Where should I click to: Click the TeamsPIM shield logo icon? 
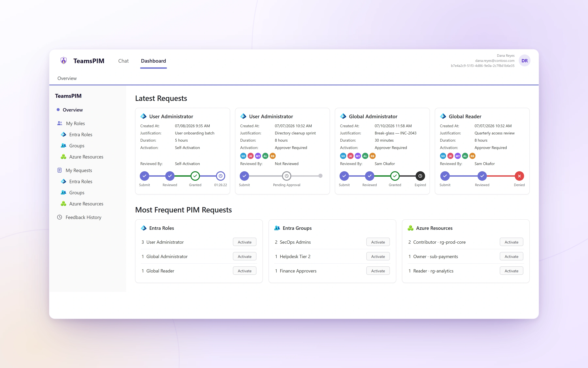click(x=63, y=61)
